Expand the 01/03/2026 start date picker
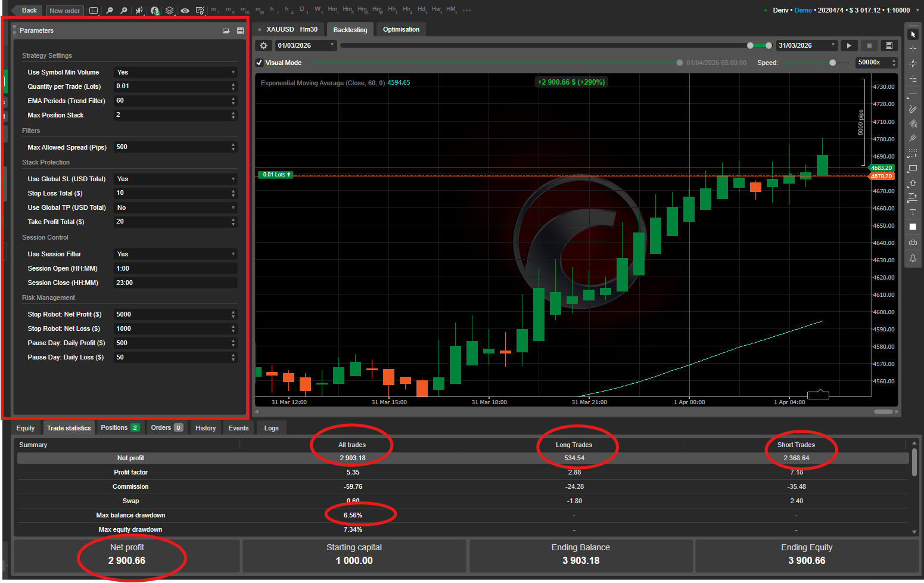Viewport: 924px width, 583px height. click(x=306, y=45)
